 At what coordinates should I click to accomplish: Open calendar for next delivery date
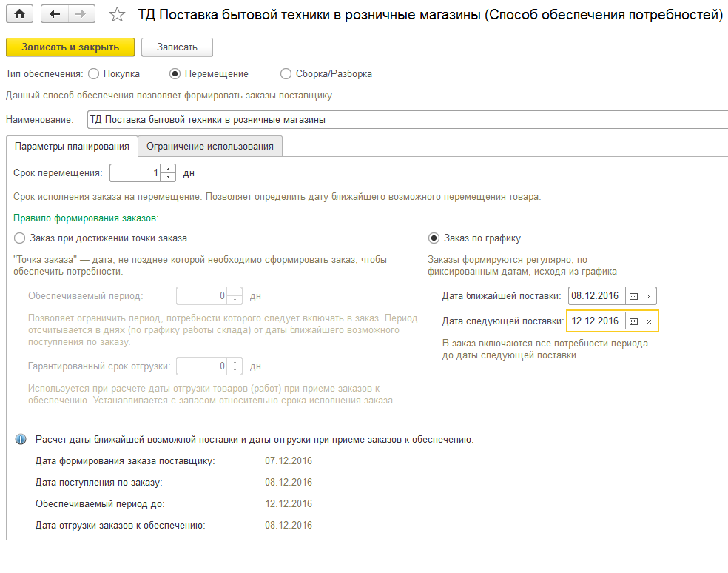(633, 321)
